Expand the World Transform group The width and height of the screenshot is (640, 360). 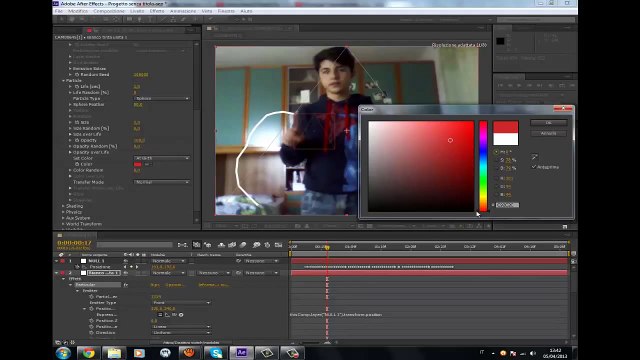click(64, 224)
